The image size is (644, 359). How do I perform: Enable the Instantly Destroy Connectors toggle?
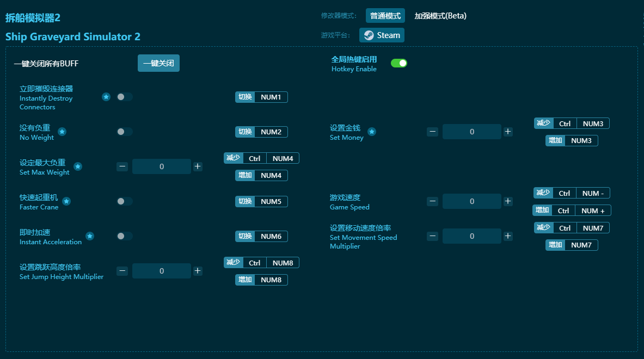[124, 96]
